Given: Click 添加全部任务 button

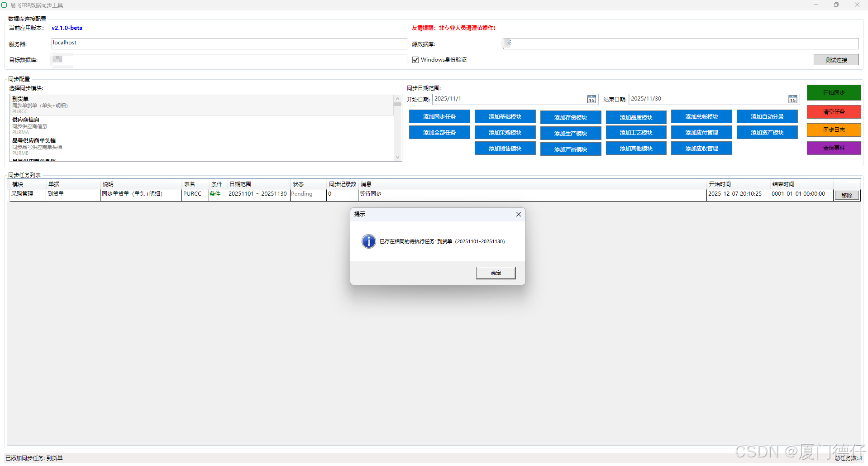Looking at the screenshot, I should point(439,133).
